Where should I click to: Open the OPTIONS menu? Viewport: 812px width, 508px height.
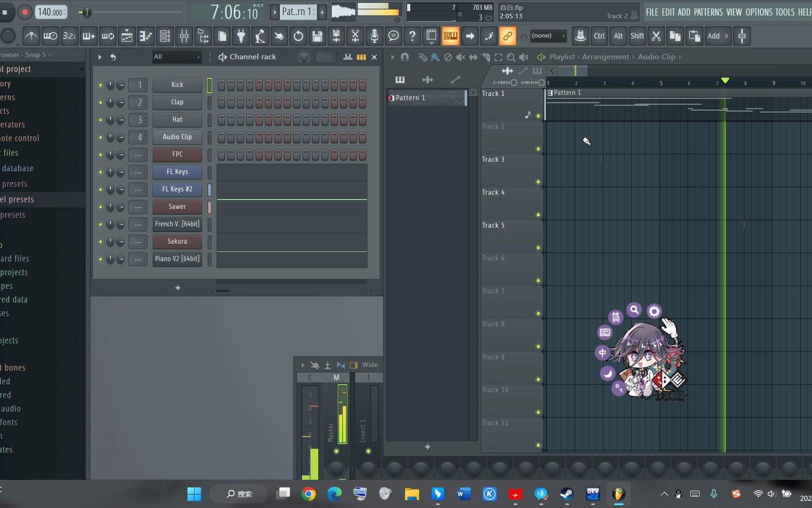(759, 12)
